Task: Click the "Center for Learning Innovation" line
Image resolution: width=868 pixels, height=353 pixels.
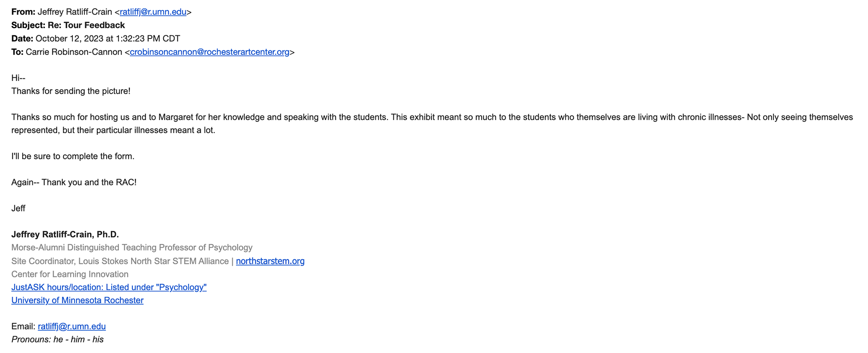Action: click(x=70, y=274)
